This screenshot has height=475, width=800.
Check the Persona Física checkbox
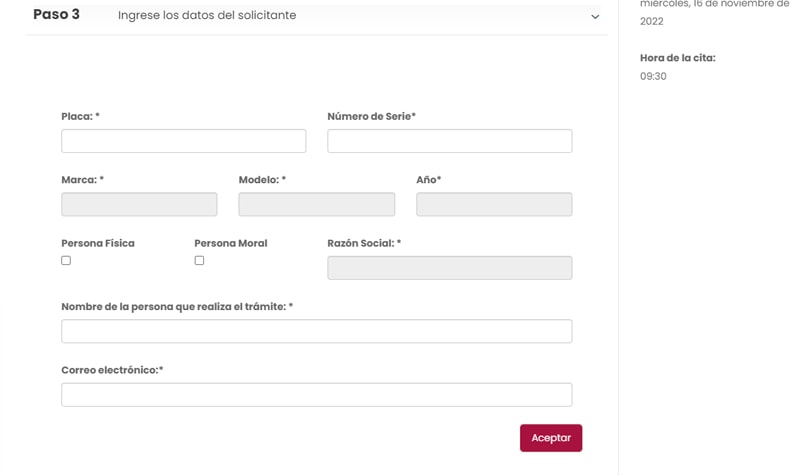(x=66, y=260)
